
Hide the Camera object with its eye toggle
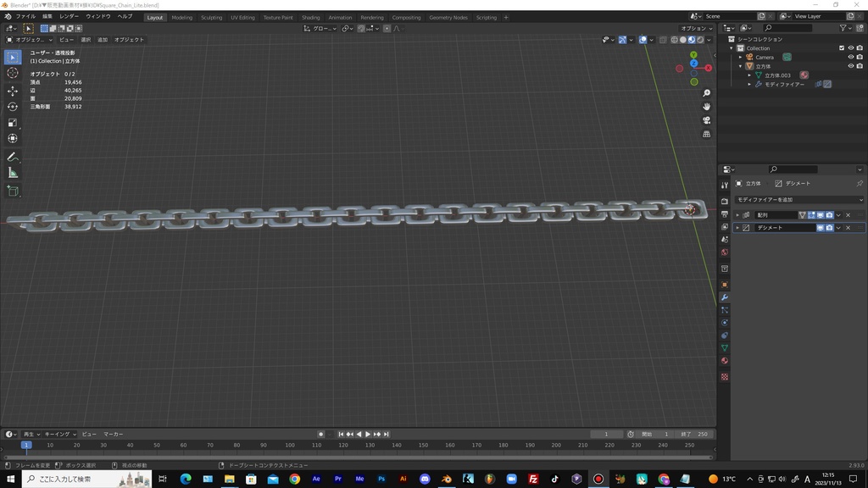tap(851, 57)
